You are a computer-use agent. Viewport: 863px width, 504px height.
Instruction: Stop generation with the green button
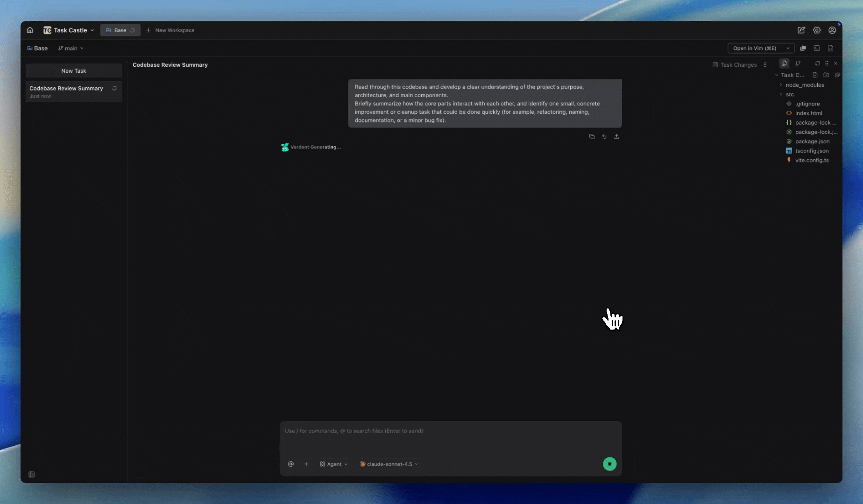click(609, 464)
